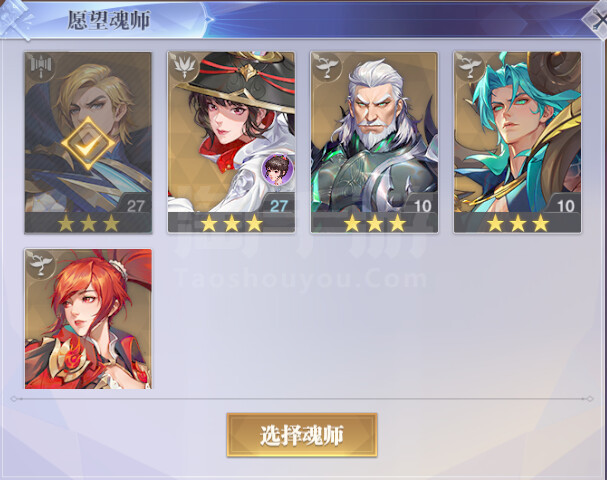
Task: Close the 愿望魂师 window with X
Action: coord(597,20)
